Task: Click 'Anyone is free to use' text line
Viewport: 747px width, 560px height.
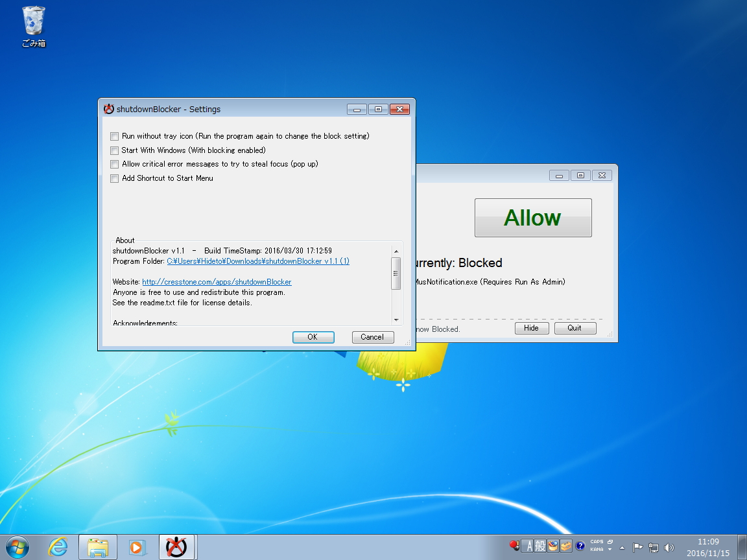Action: tap(198, 292)
